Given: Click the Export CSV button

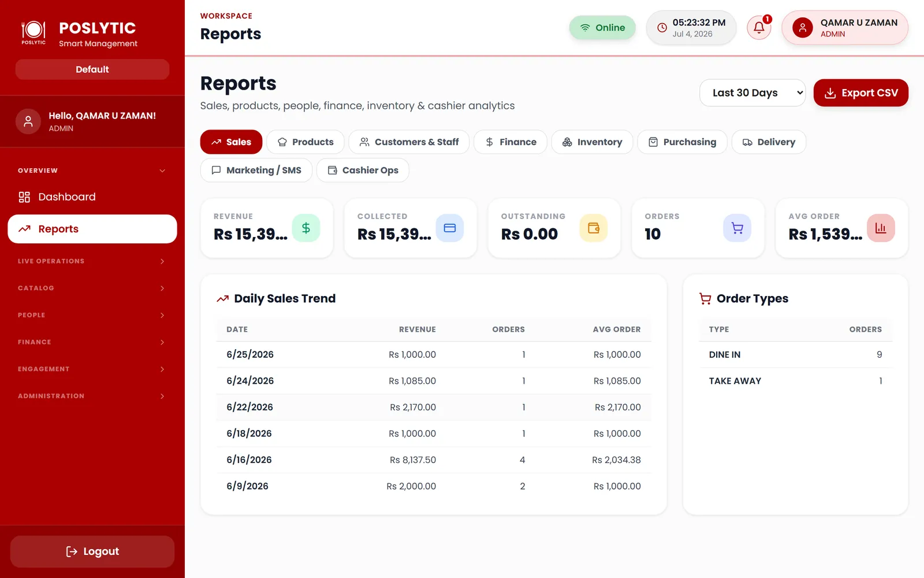Looking at the screenshot, I should (860, 93).
